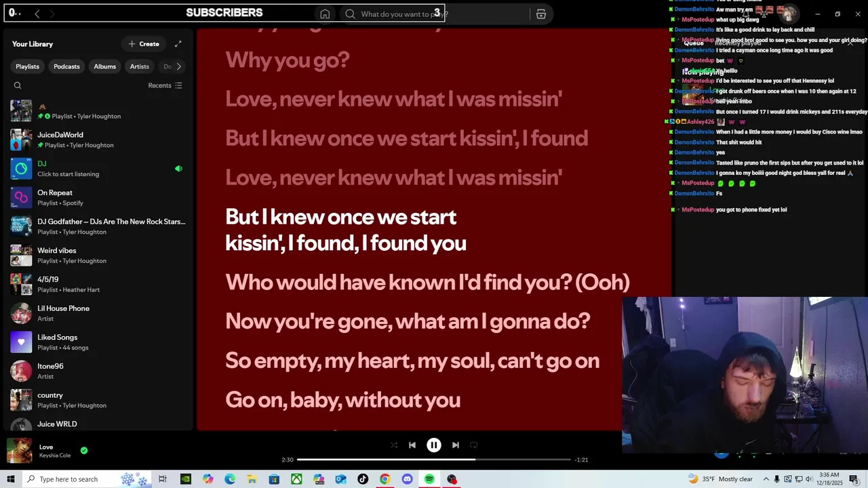Go back with the left arrow
This screenshot has height=488, width=868.
click(x=37, y=14)
